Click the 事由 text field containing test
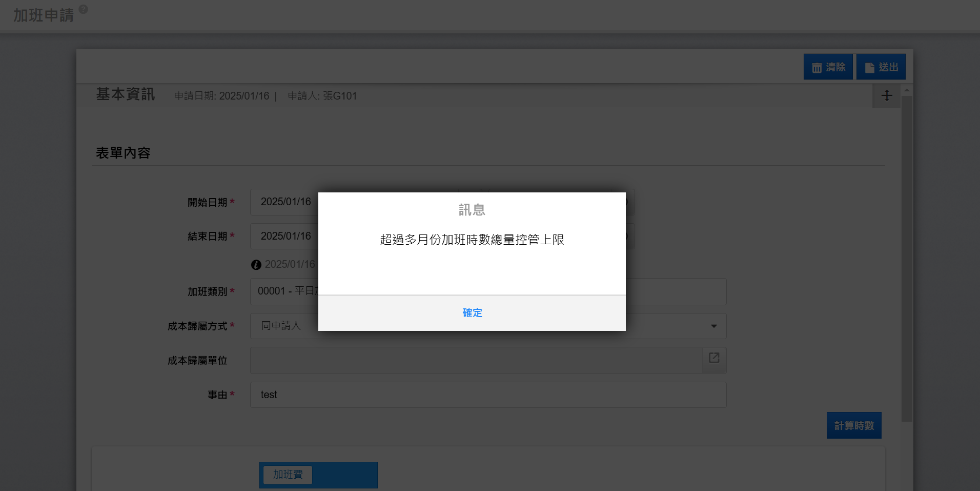 (x=487, y=395)
